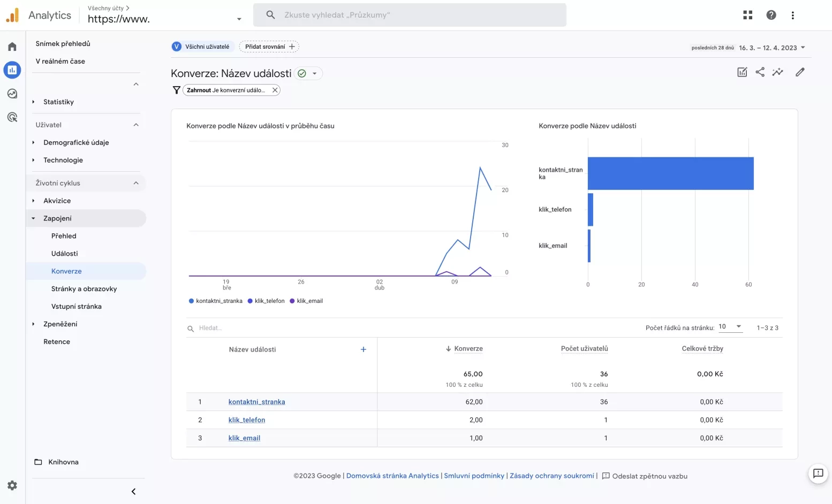
Task: Collapse the Životní cyklus section
Action: [x=136, y=183]
